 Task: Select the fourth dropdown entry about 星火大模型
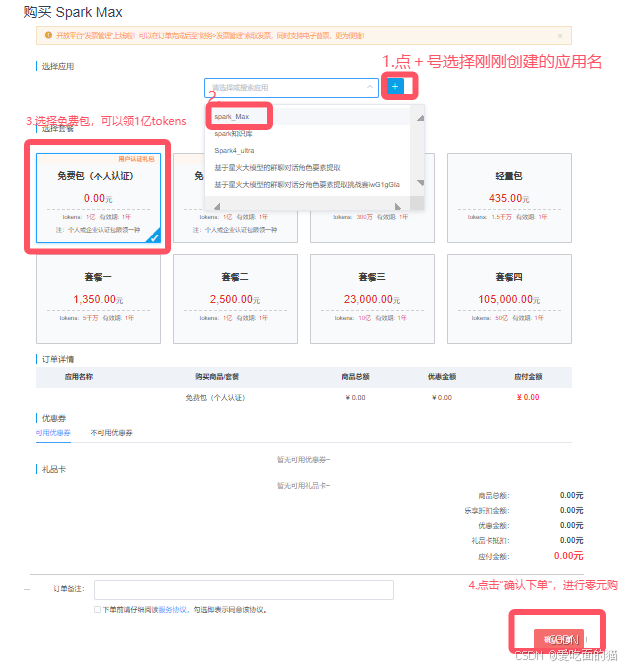pyautogui.click(x=277, y=168)
